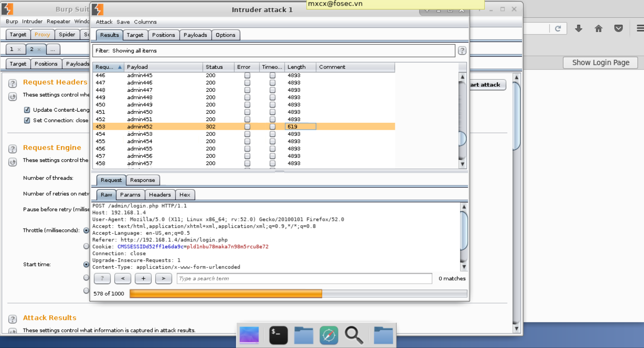
Task: Switch to the Response tab
Action: coord(142,180)
